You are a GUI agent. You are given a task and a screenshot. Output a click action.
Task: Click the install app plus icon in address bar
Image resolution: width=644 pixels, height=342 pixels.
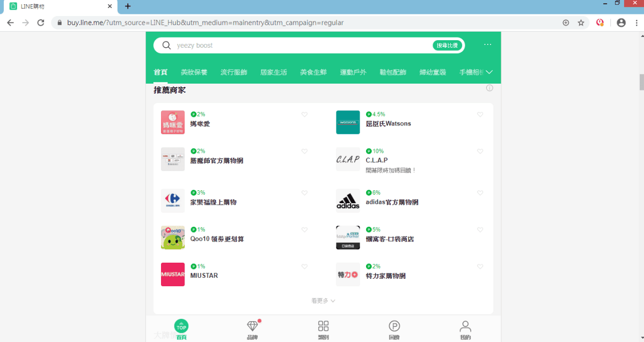[x=566, y=23]
